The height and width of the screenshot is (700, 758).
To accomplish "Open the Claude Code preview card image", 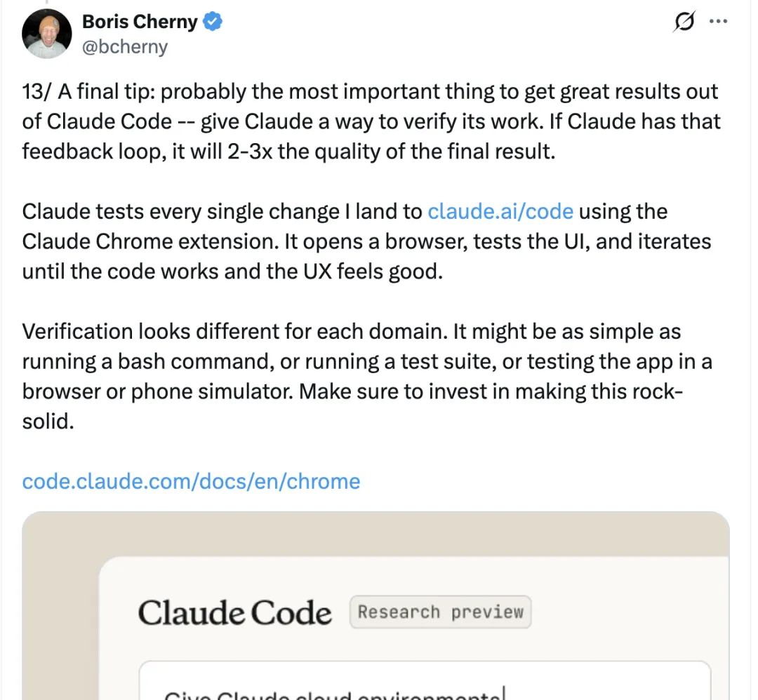I will click(x=375, y=606).
